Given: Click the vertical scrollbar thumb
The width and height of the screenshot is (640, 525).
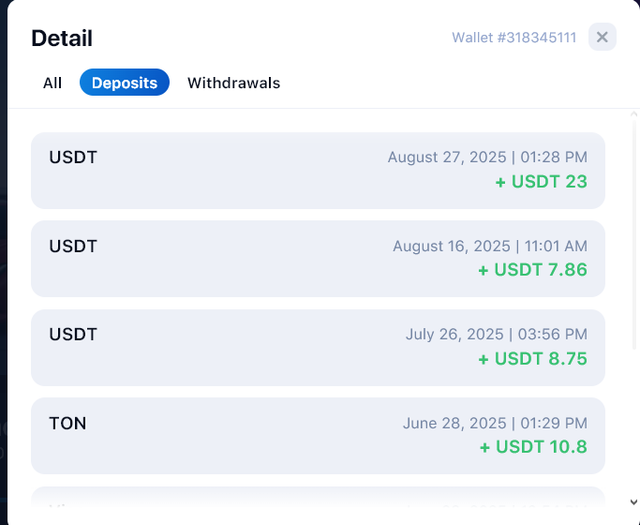Looking at the screenshot, I should (634, 235).
